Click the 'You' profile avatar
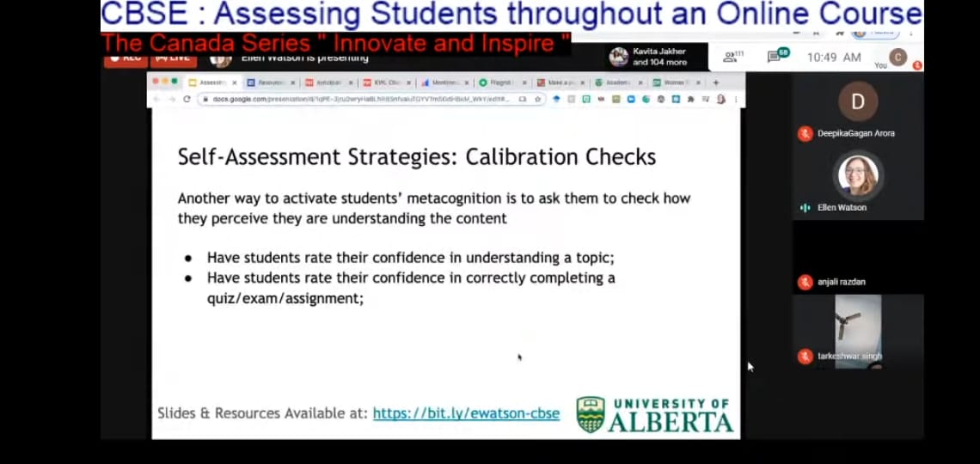The height and width of the screenshot is (464, 980). tap(897, 57)
